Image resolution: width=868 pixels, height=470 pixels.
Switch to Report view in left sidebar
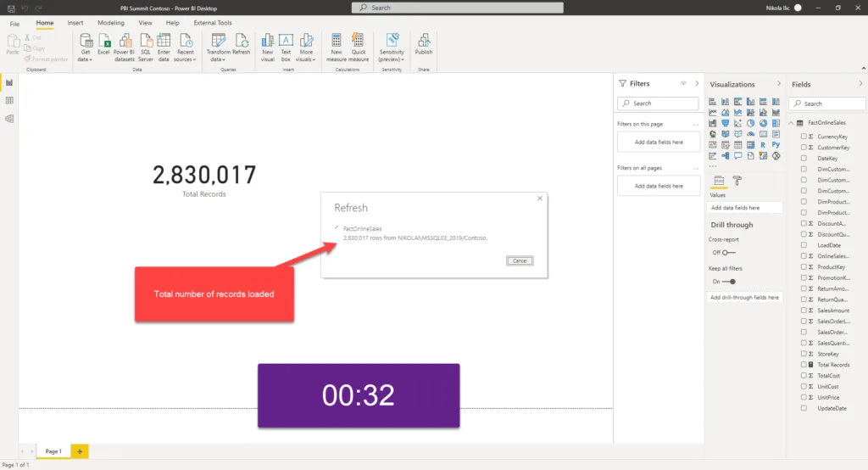click(x=9, y=82)
